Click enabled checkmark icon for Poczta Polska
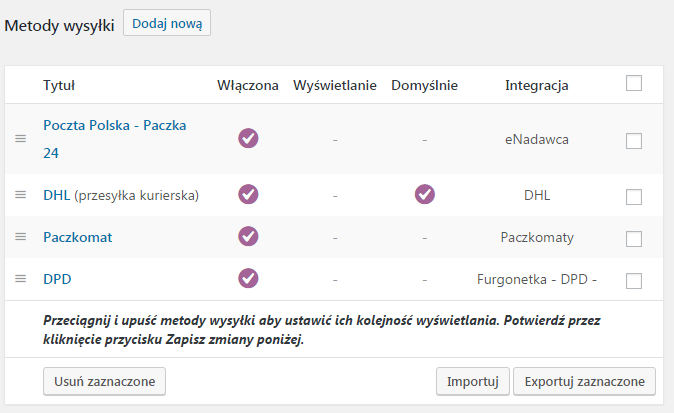The height and width of the screenshot is (413, 674). (x=248, y=138)
